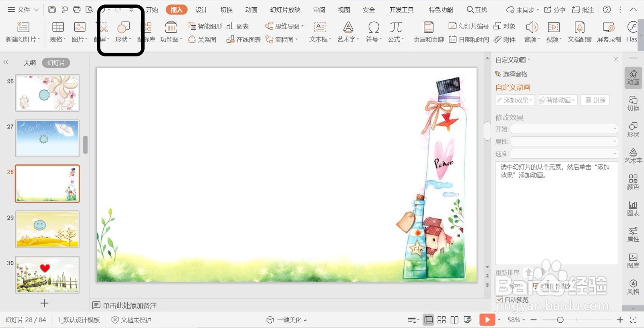Open the Style (风格) sidebar panel
This screenshot has height=328, width=644.
click(x=633, y=287)
